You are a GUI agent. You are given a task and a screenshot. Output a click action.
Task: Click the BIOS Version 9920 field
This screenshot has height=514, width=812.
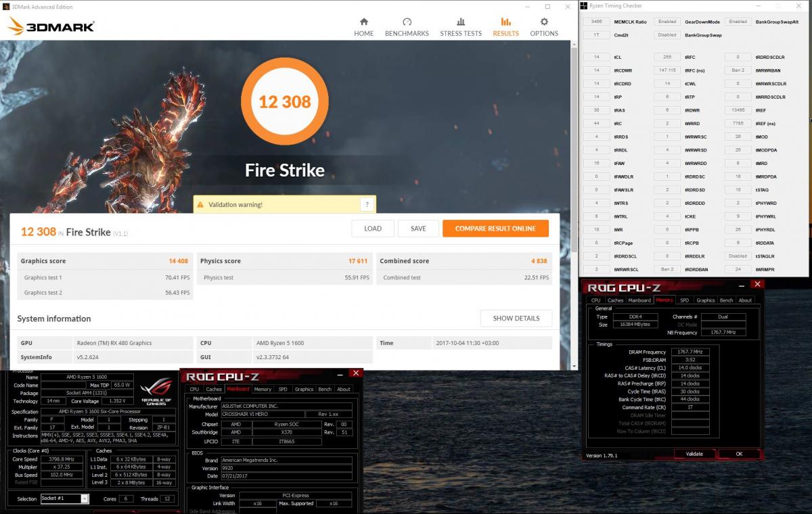click(286, 468)
